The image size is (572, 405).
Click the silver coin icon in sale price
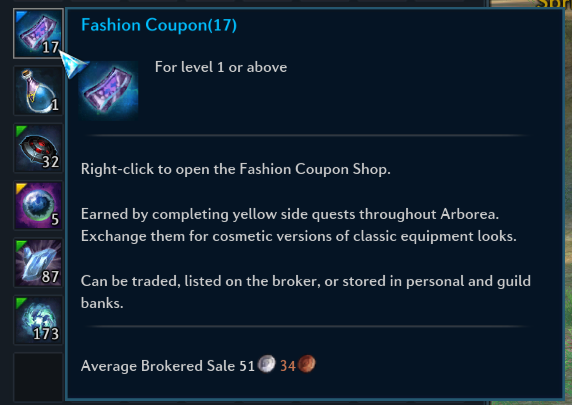click(267, 364)
